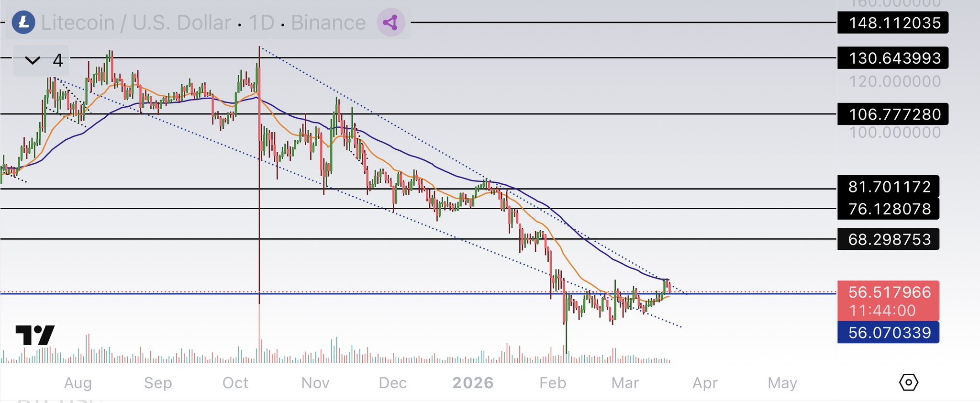The height and width of the screenshot is (403, 980).
Task: Click the purple share icon beside Binance
Action: point(390,22)
